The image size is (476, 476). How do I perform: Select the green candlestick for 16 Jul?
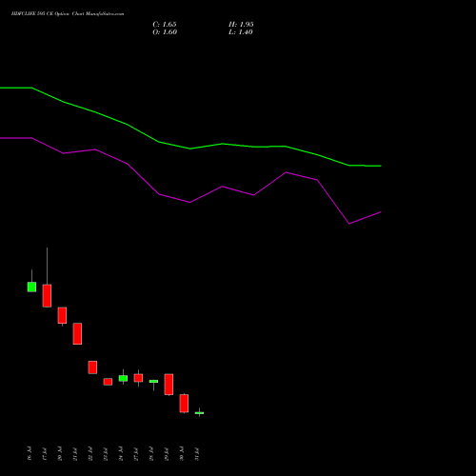[31, 287]
